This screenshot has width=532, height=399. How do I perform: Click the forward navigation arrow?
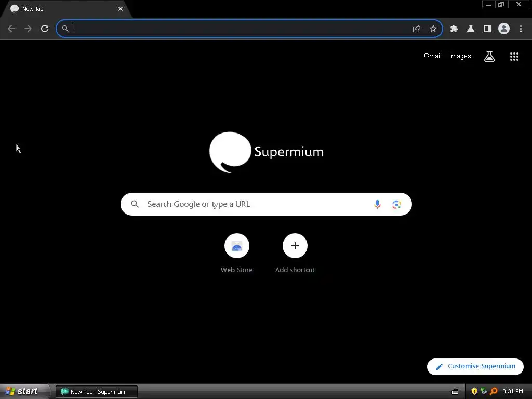pyautogui.click(x=28, y=29)
